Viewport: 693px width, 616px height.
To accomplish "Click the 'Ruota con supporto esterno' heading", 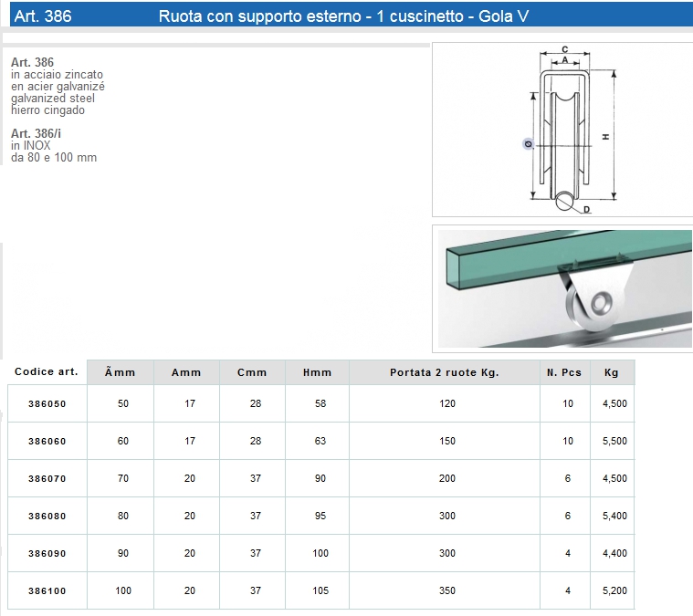I will 343,16.
